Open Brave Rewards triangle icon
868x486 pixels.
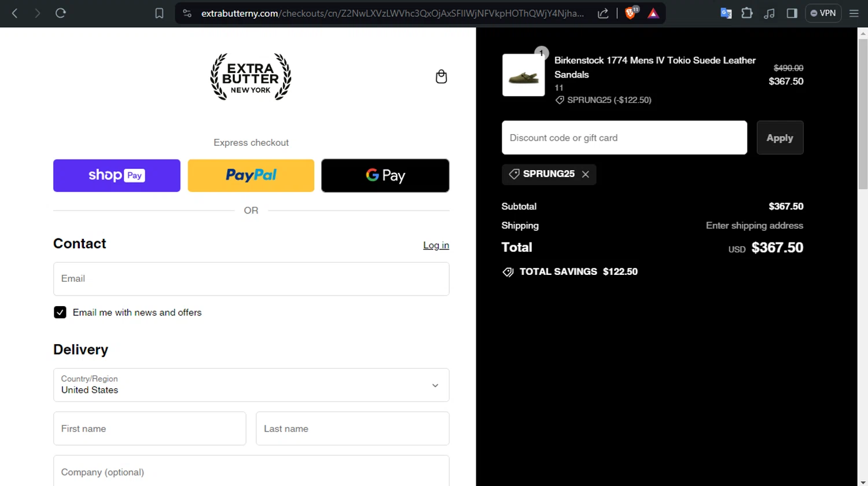pyautogui.click(x=653, y=13)
